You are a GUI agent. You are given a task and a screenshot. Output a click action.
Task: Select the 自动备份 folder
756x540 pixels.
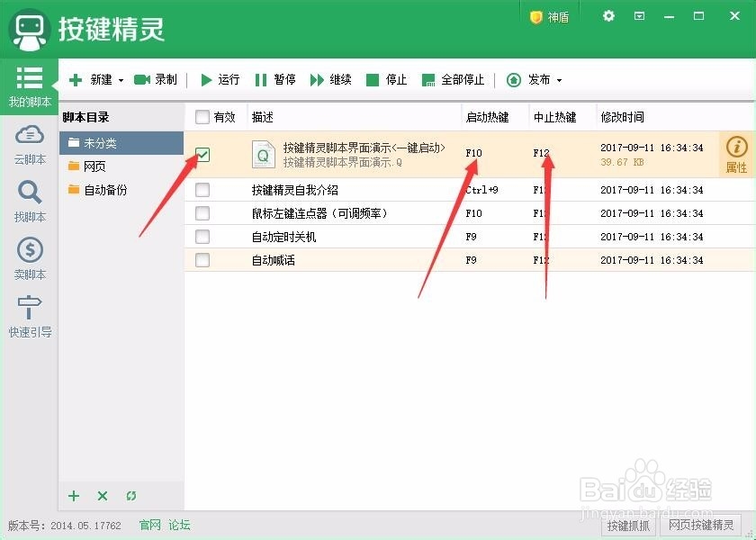pyautogui.click(x=121, y=190)
